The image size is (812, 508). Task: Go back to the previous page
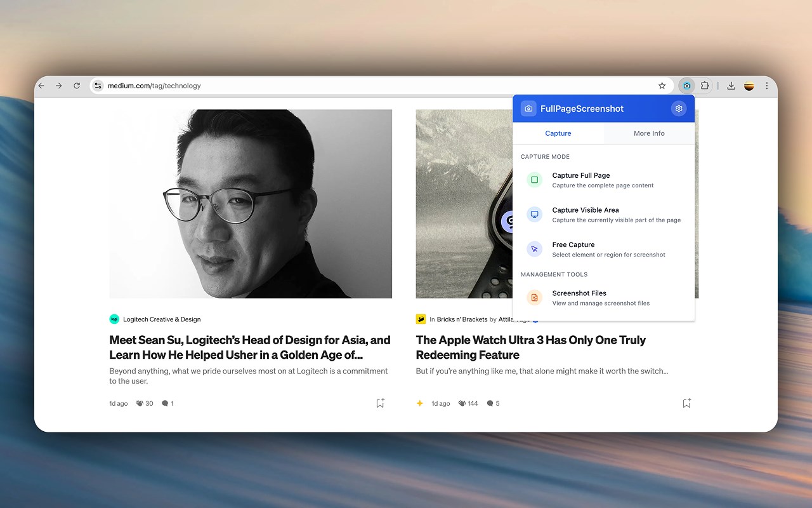42,86
